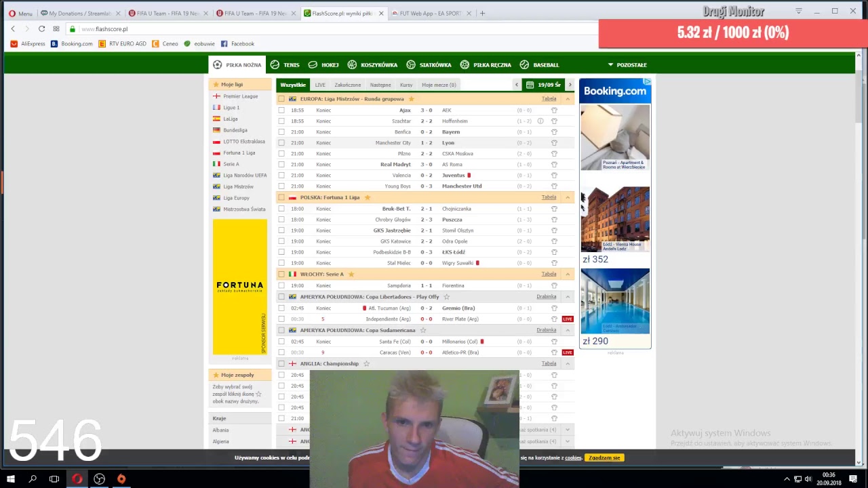Open the Koszykówka sport section
The image size is (868, 488).
pos(372,65)
